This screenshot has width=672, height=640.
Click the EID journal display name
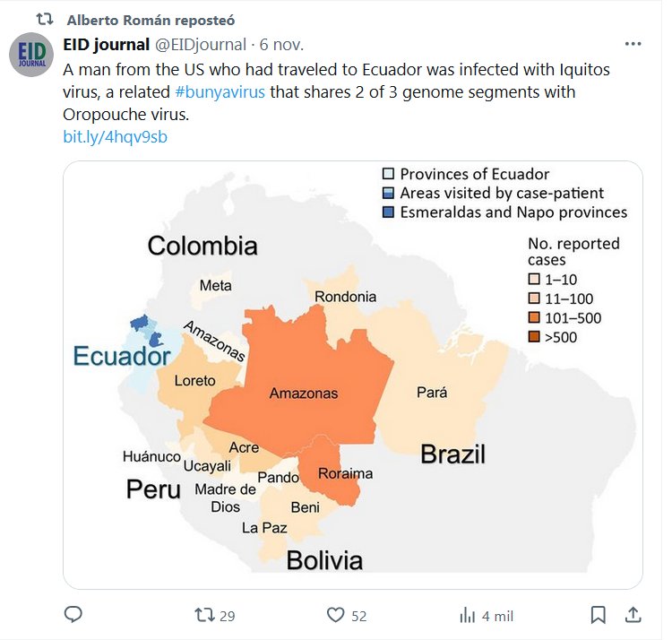pos(107,44)
